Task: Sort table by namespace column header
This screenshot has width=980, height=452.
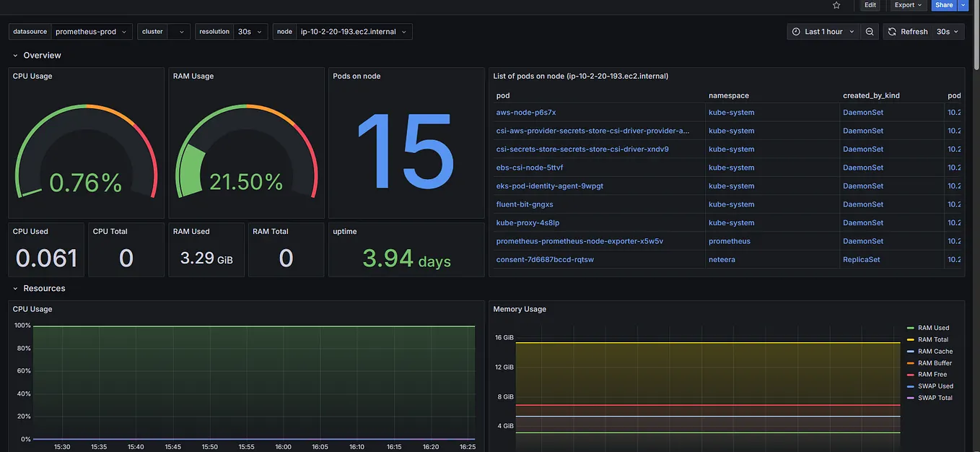Action: click(729, 95)
